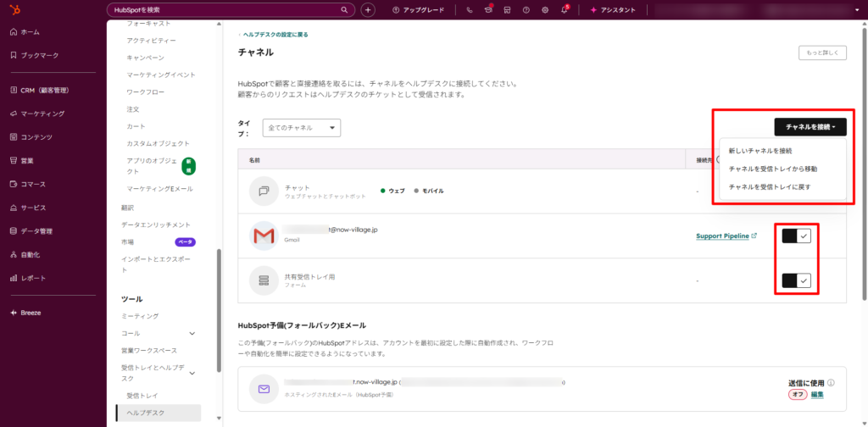Open インポートとエクスポート settings item
Viewport: 868px width, 427px height.
[x=156, y=264]
